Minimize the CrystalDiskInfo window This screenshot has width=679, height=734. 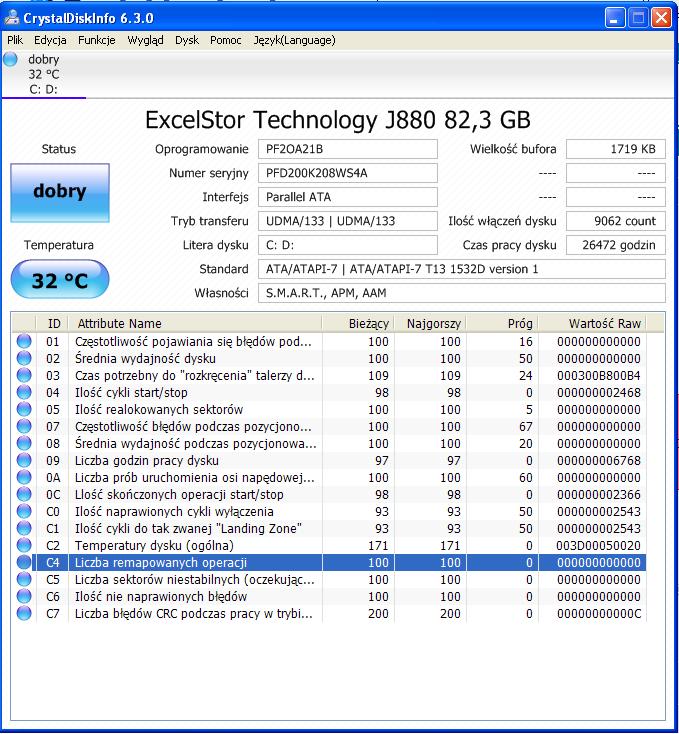614,18
